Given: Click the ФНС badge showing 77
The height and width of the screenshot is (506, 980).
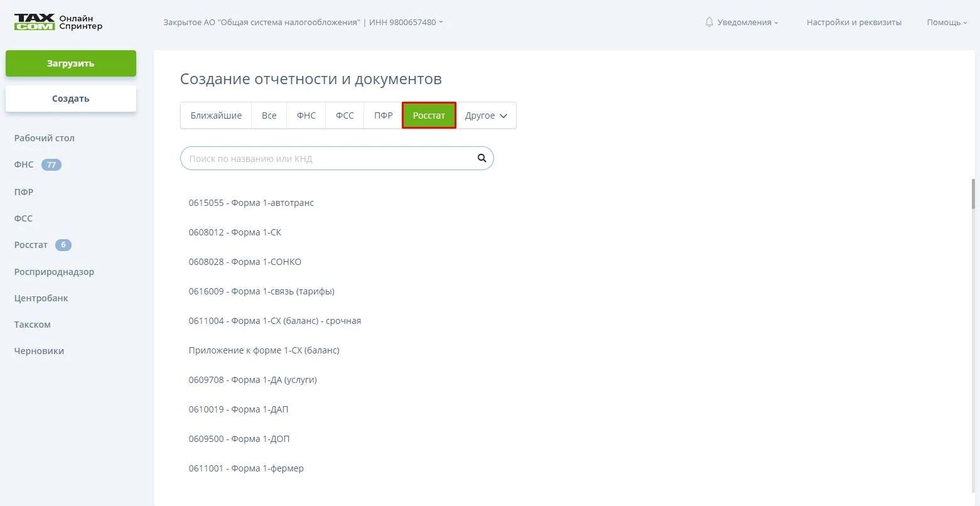Looking at the screenshot, I should coord(51,165).
